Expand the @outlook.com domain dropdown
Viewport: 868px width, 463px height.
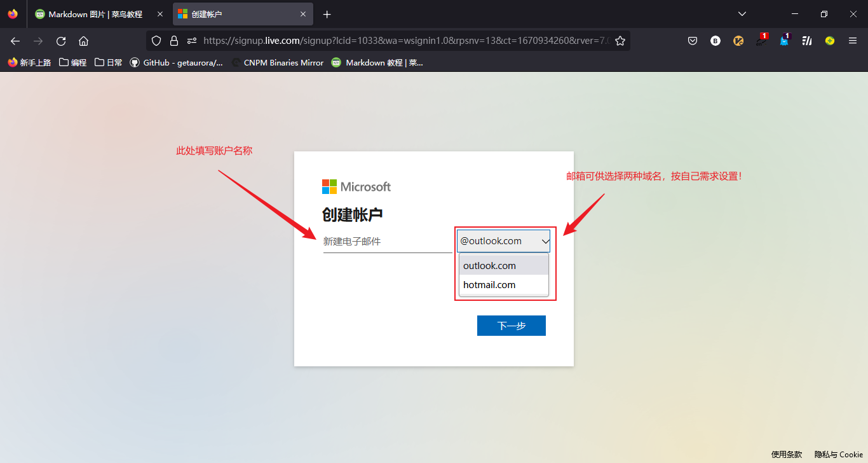coord(503,241)
